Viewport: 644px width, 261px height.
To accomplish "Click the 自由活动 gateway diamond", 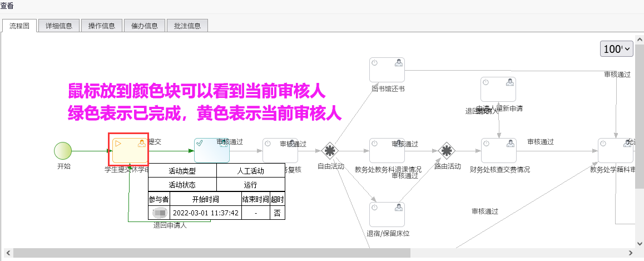I will click(x=330, y=150).
